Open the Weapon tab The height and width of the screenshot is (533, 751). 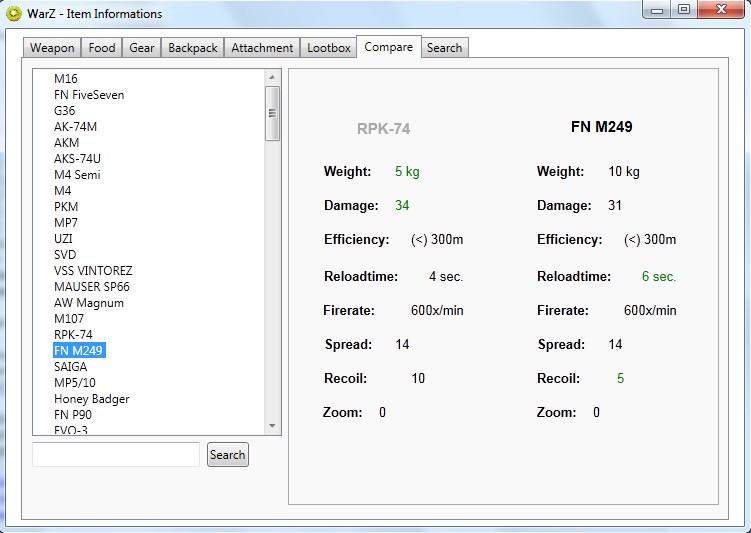52,48
